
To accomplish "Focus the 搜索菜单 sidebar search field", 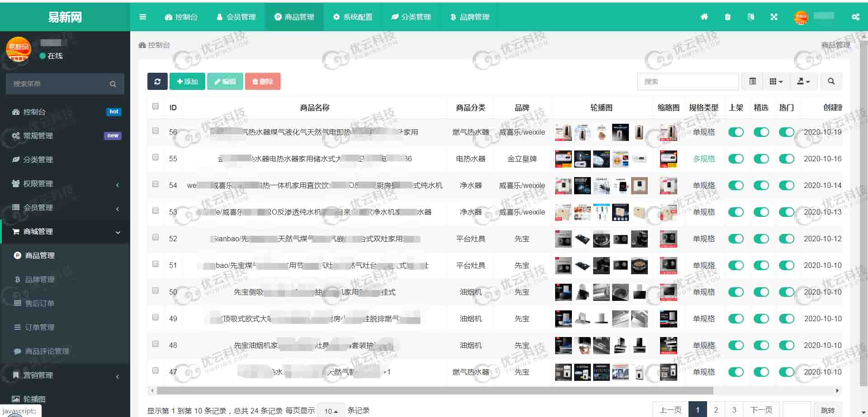I will tap(57, 84).
